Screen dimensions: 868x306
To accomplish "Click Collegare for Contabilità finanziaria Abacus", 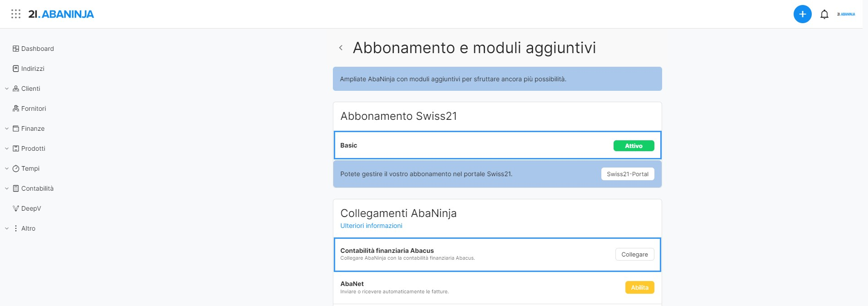I will pos(634,254).
